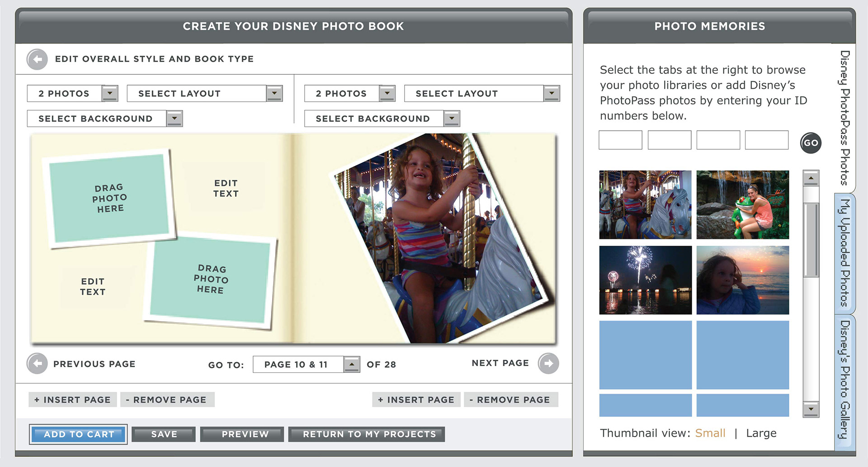Click the first PhotoPass ID input box
This screenshot has height=467, width=868.
pyautogui.click(x=620, y=140)
